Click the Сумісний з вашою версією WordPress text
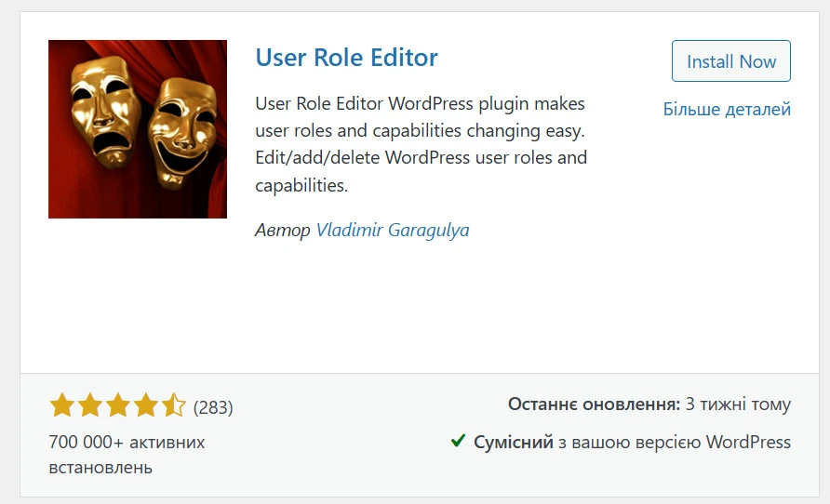Viewport: 830px width, 504px height. (632, 442)
